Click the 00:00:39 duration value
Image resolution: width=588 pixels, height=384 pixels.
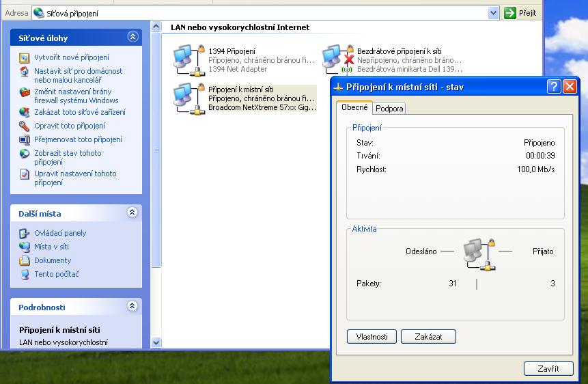pyautogui.click(x=540, y=155)
